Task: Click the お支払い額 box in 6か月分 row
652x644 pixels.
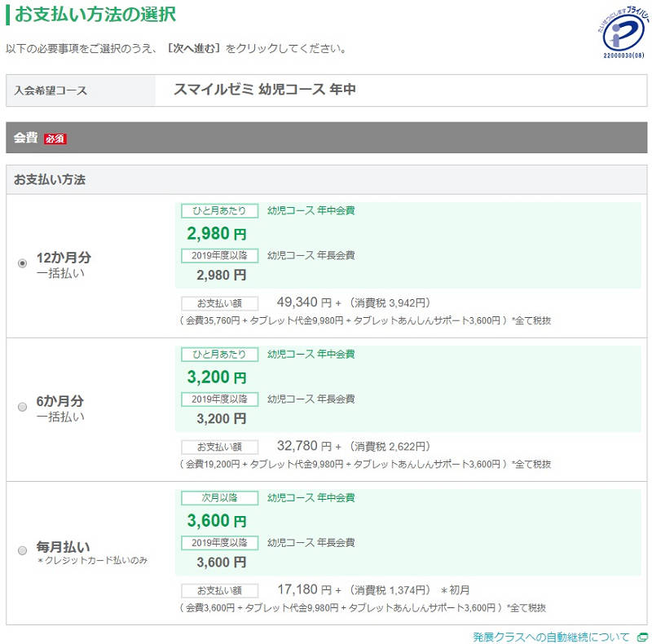Action: pos(219,447)
